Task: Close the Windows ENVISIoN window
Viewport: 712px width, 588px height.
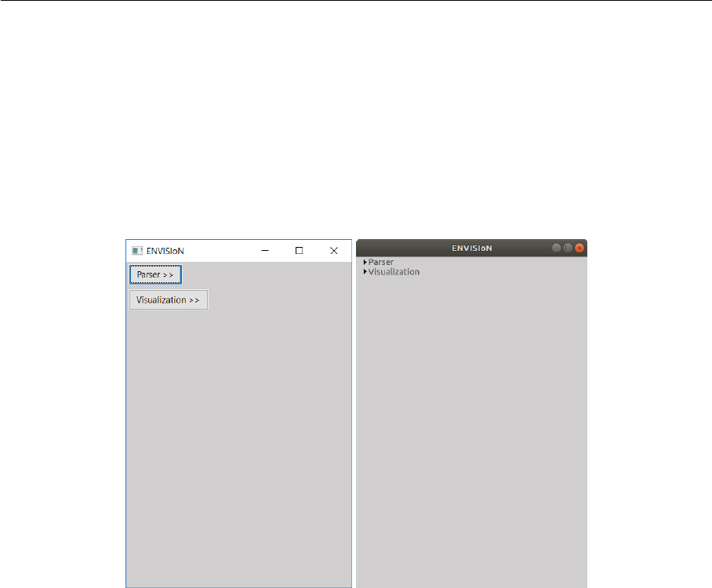Action: 334,251
